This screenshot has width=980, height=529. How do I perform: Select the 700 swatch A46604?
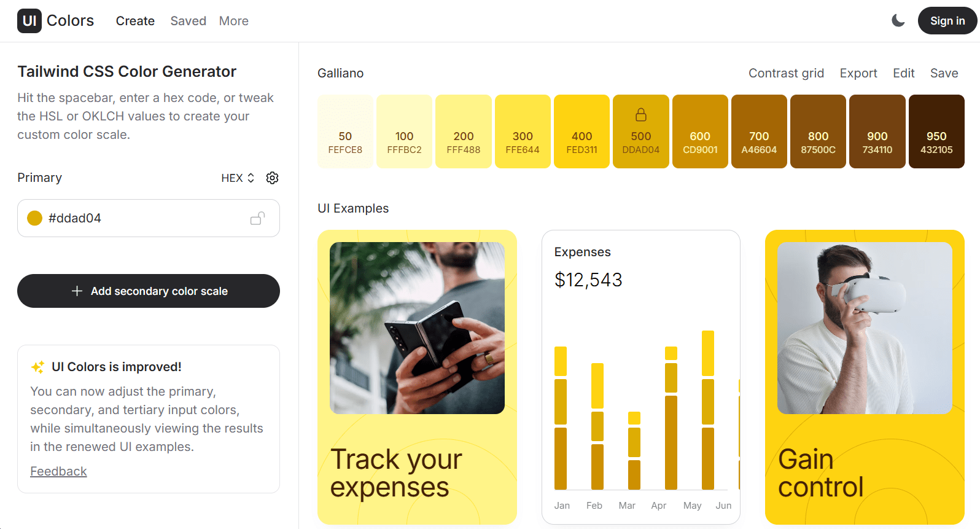[759, 131]
